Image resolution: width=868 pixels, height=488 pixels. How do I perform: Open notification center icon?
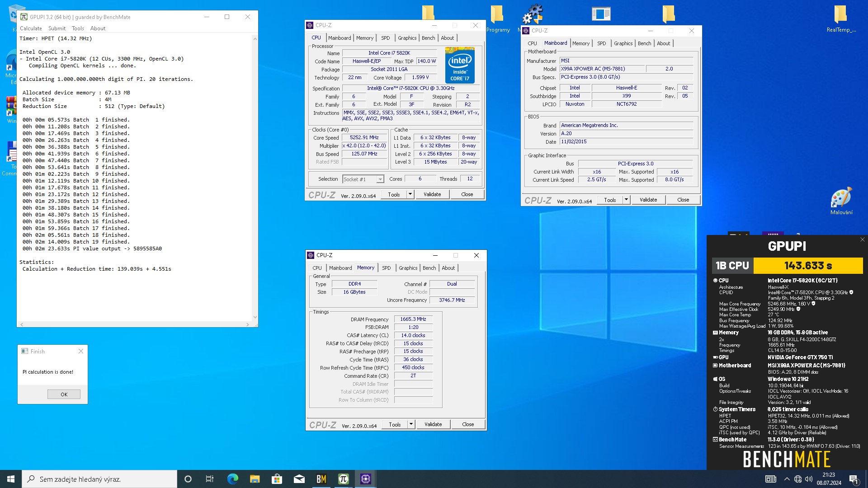(854, 479)
